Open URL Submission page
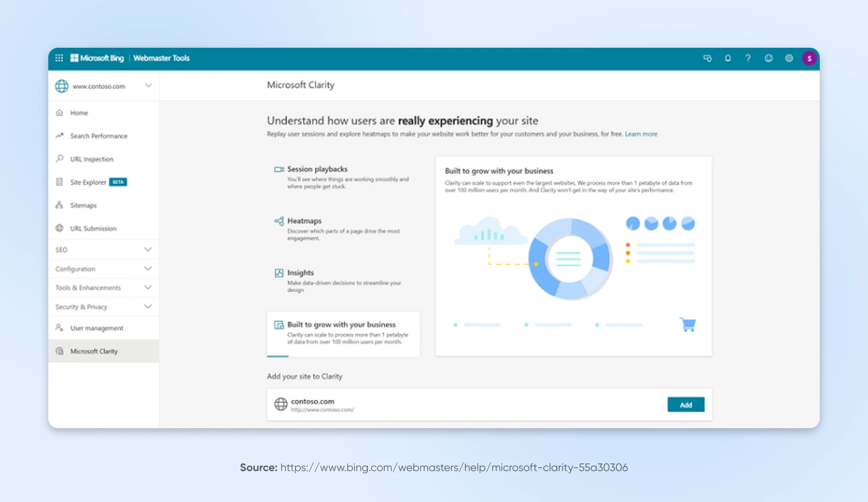Screen dimensions: 868x502 pos(104,228)
